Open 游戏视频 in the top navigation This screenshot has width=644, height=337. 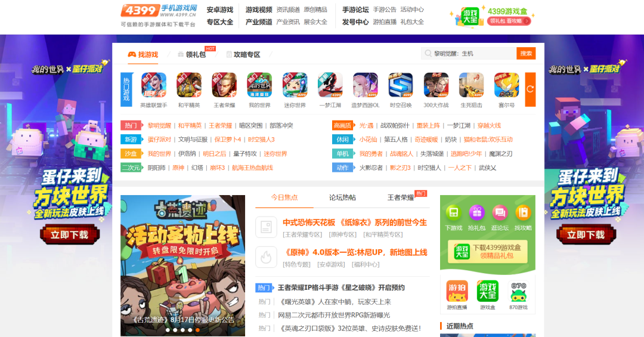(x=259, y=10)
